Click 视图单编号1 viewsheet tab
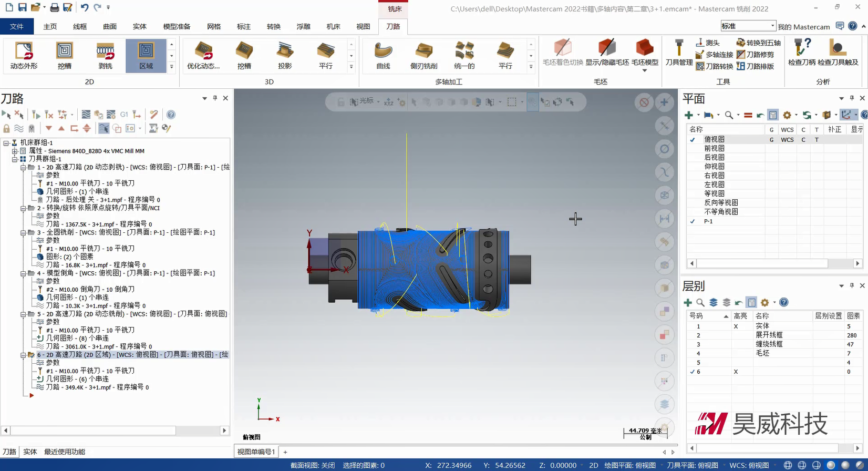This screenshot has height=471, width=868. point(256,452)
